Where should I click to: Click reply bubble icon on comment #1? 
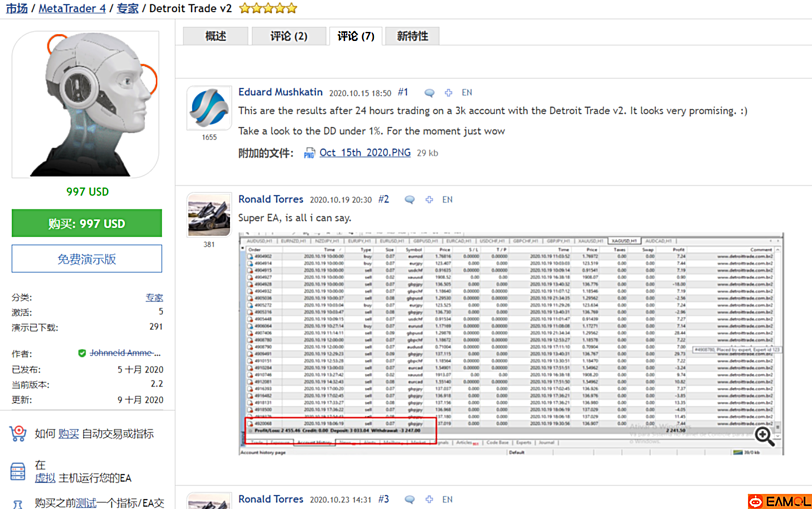click(430, 93)
